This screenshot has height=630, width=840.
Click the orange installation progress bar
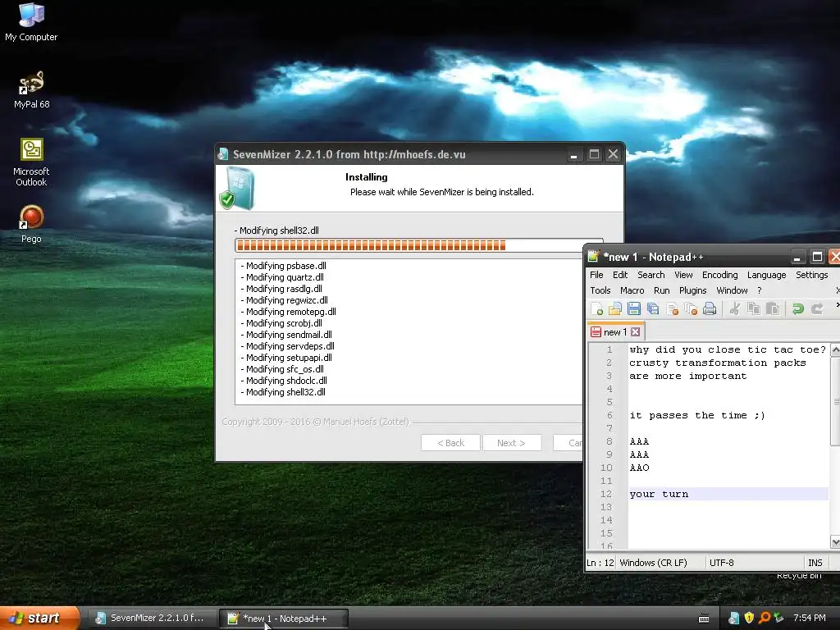point(419,245)
